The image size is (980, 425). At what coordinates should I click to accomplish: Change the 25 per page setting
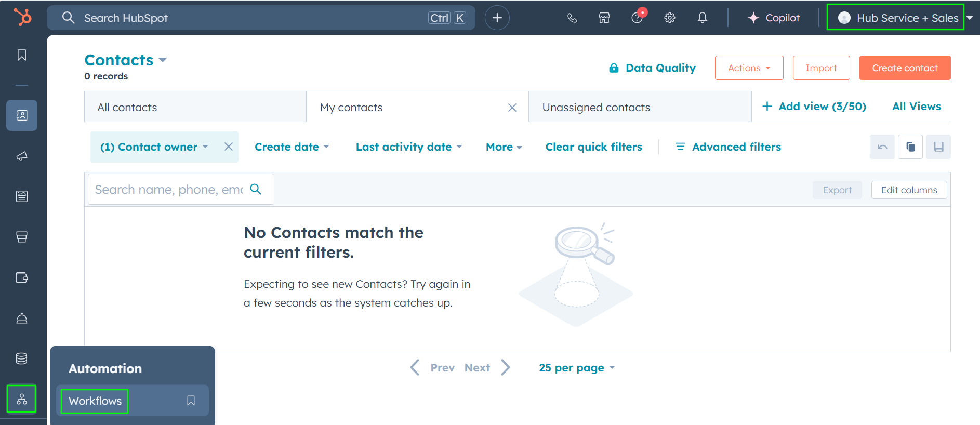pyautogui.click(x=577, y=368)
